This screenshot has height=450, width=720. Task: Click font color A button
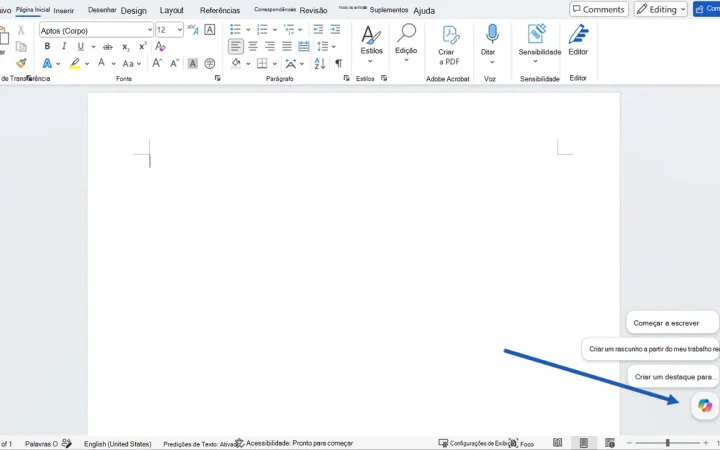(101, 63)
